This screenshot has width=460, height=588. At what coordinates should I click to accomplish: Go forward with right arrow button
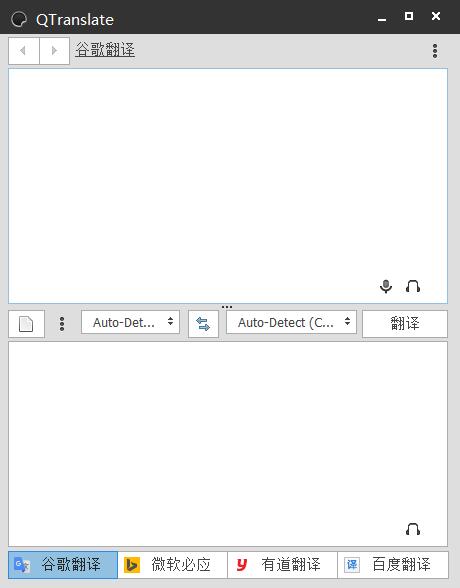54,51
